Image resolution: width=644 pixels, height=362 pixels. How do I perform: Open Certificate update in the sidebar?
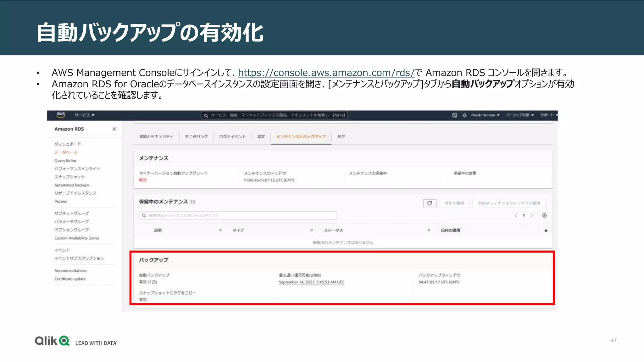pyautogui.click(x=70, y=279)
